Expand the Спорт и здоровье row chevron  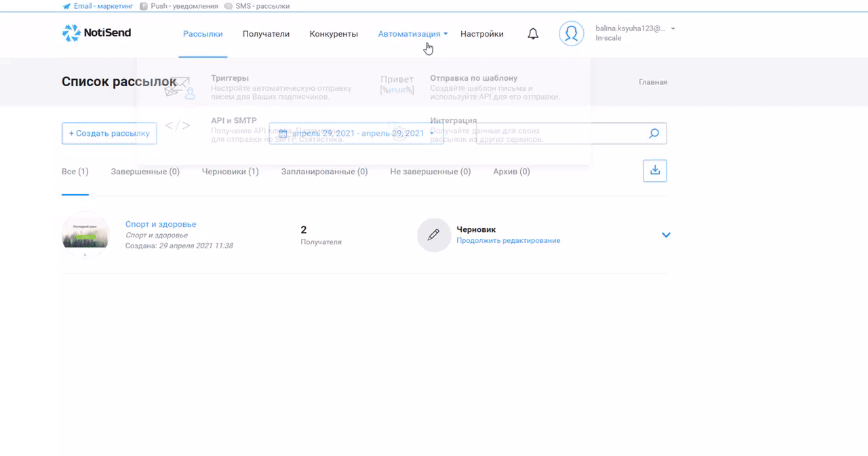coord(666,235)
